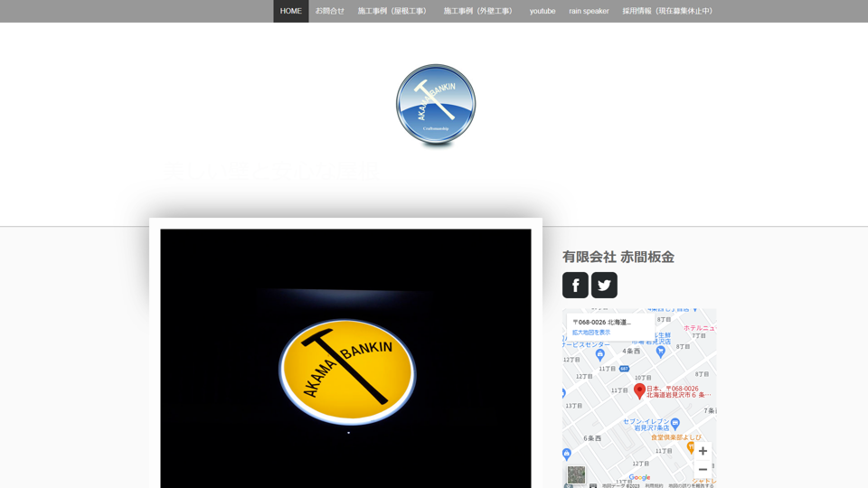The image size is (868, 488).
Task: Click the Akama Bankin round logo at top
Action: point(436,105)
